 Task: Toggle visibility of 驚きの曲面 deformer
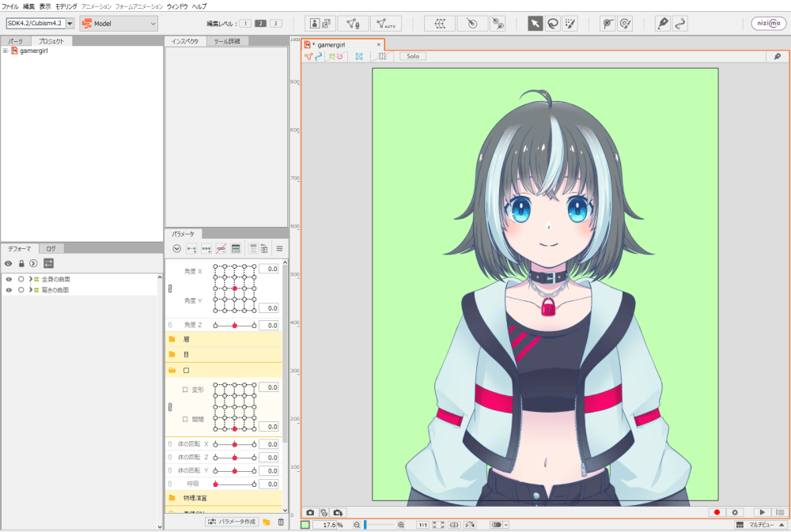tap(9, 290)
